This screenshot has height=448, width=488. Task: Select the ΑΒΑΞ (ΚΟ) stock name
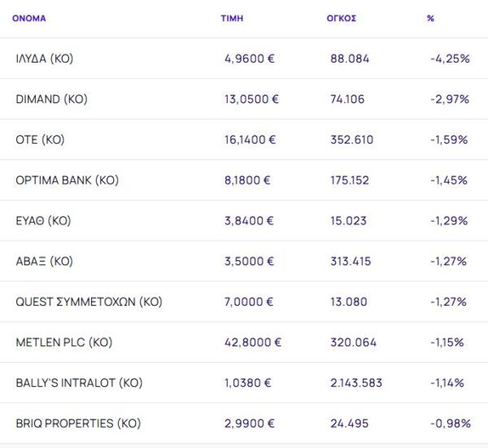tap(44, 262)
